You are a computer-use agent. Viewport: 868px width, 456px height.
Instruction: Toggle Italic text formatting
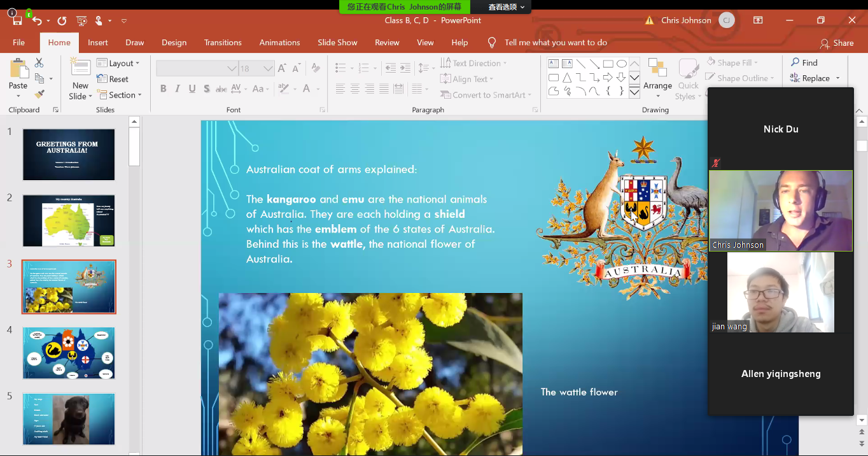pyautogui.click(x=178, y=89)
